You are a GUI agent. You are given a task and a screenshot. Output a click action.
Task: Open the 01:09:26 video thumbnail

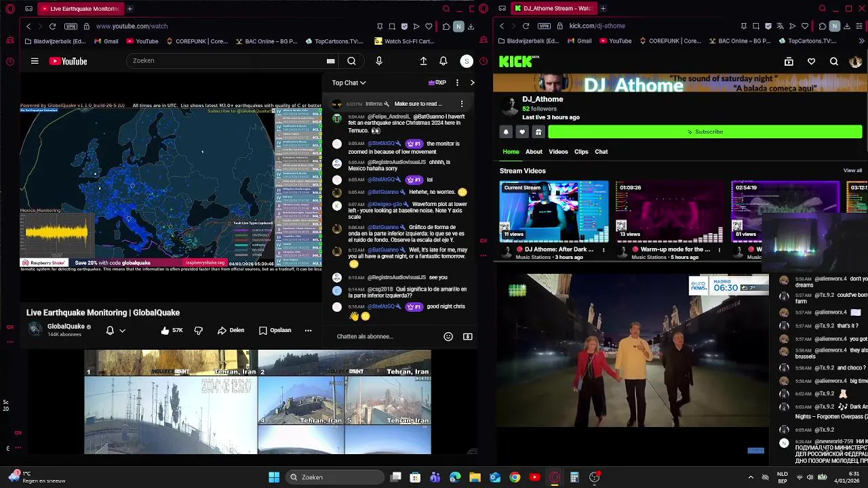click(x=670, y=211)
